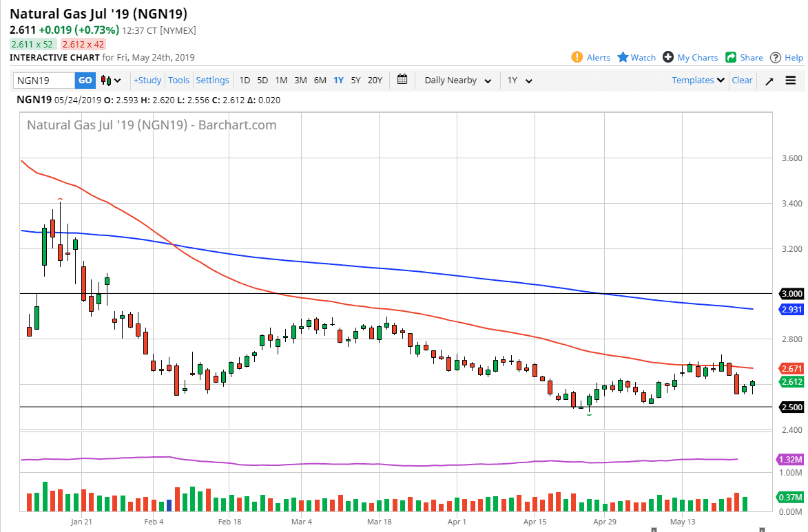This screenshot has height=532, width=808.
Task: Select the 20Y time range
Action: click(375, 81)
